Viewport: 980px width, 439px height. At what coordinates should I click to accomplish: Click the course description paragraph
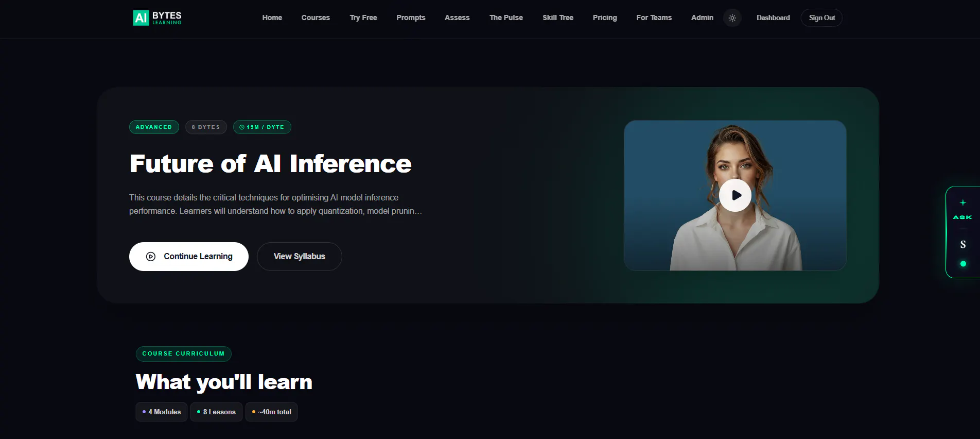(x=275, y=205)
